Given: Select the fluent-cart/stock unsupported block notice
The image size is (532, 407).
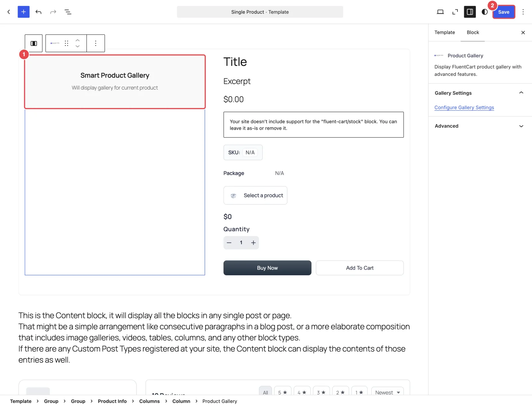Looking at the screenshot, I should point(314,125).
